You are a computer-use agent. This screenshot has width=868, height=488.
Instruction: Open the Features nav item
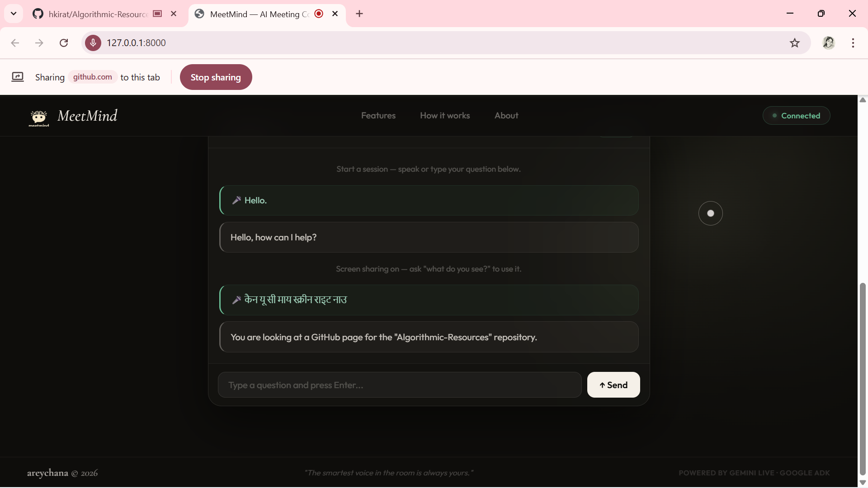(378, 116)
